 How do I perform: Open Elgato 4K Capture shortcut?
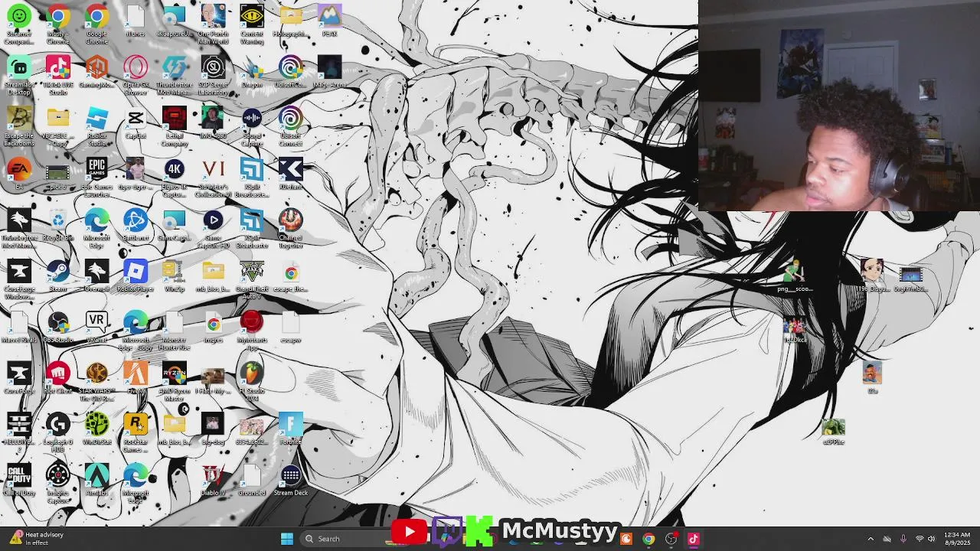(174, 178)
